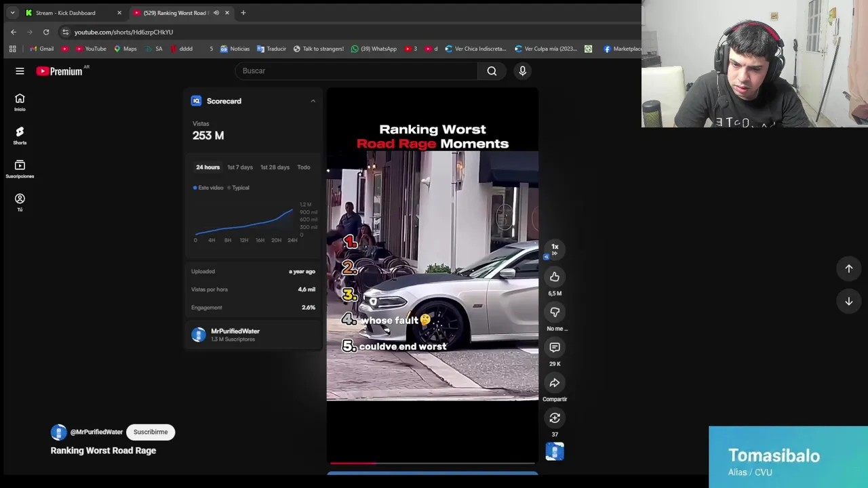868x488 pixels.
Task: Click the Vistas por hora 4,6 mil value
Action: pos(307,289)
